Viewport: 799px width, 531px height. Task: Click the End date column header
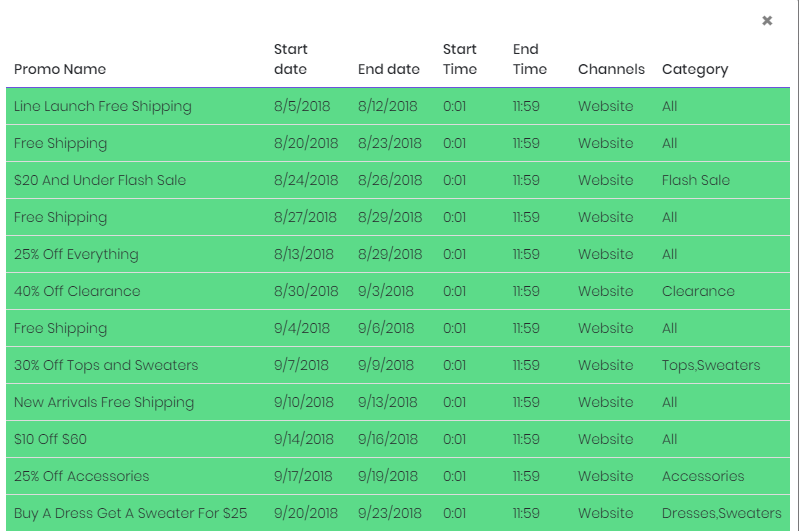click(x=388, y=69)
